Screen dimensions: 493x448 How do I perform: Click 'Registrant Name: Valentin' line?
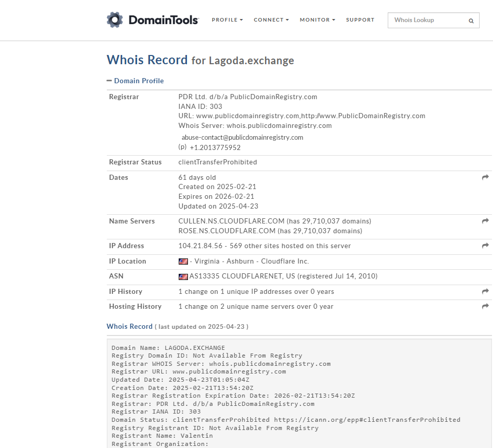162,436
